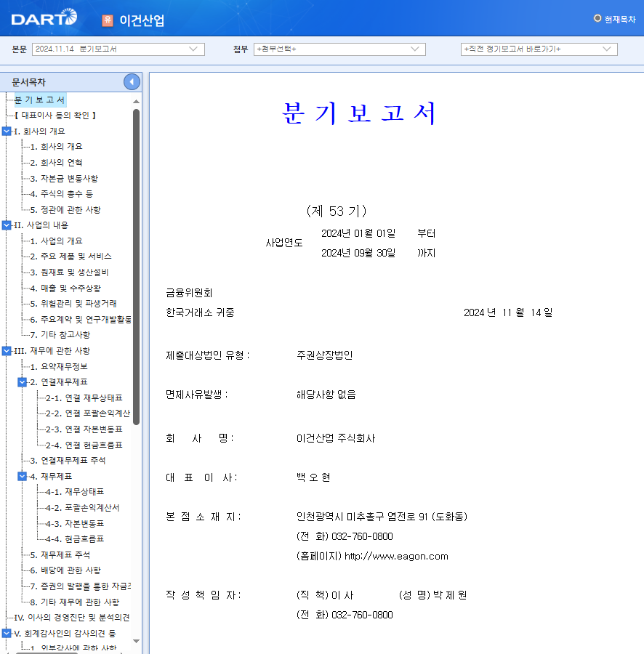Collapse the 문서목차 panel with the blue arrow

click(132, 81)
